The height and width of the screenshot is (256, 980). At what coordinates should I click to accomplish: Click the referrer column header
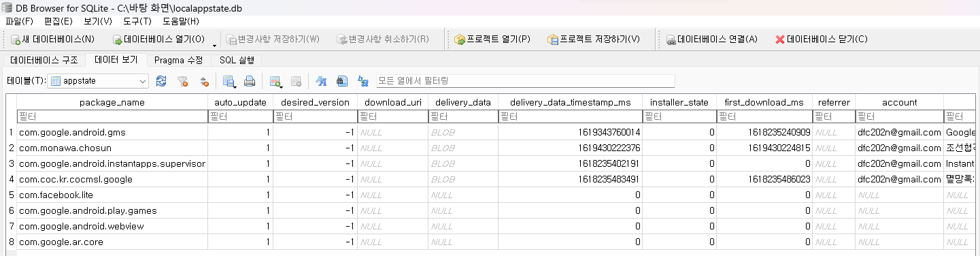[x=834, y=102]
